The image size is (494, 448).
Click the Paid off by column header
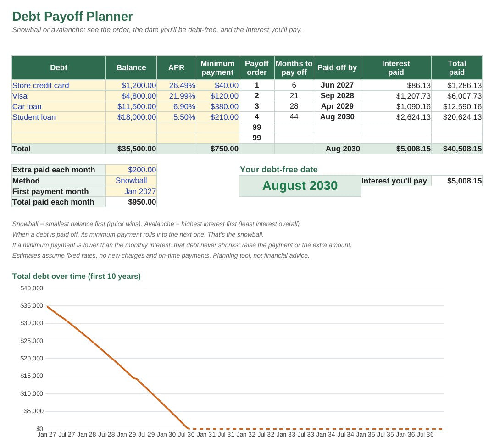(x=337, y=68)
